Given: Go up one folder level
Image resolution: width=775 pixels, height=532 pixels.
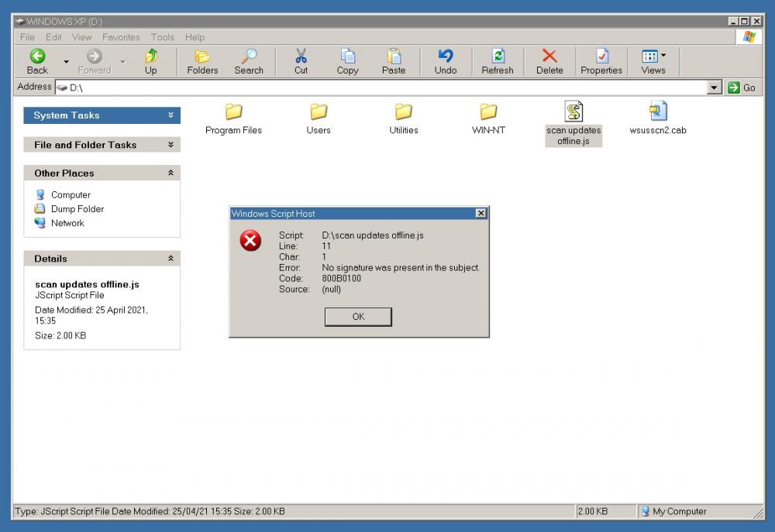Looking at the screenshot, I should coord(151,57).
